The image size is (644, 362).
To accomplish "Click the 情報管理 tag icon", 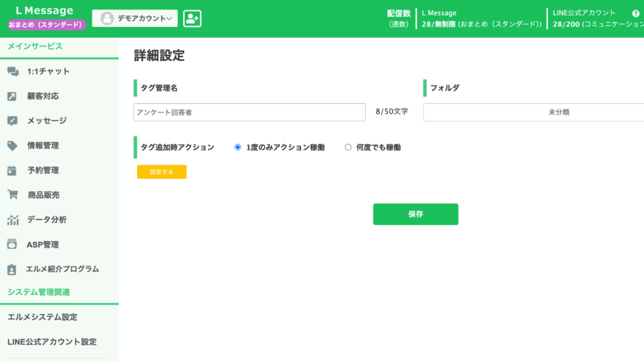I will point(13,146).
